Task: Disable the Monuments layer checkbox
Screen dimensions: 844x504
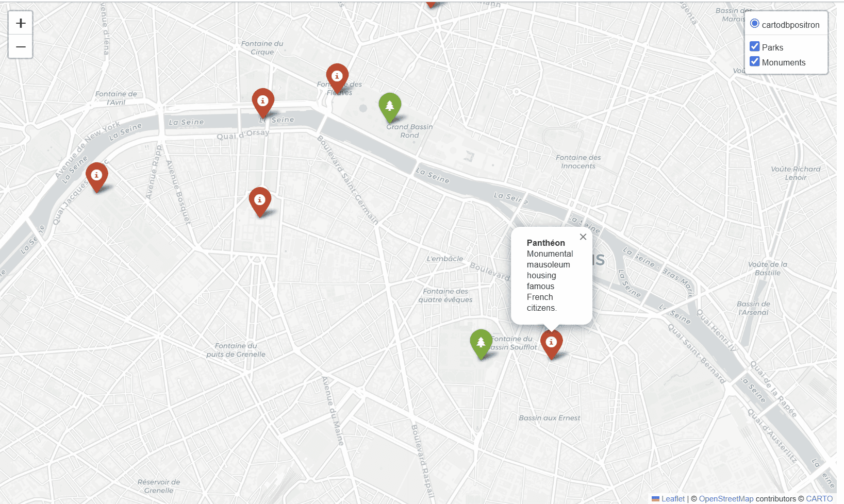Action: [755, 61]
